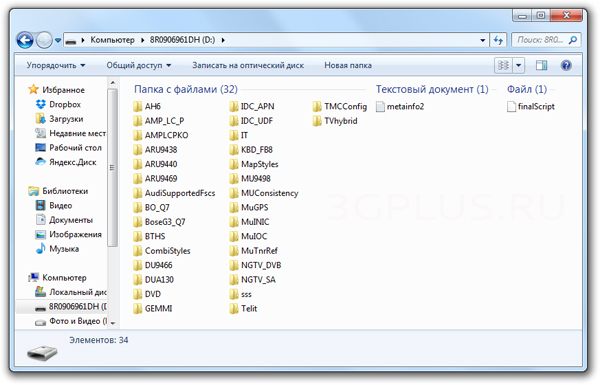
Task: Select the AMPLCPKO folder icon
Action: [x=138, y=135]
